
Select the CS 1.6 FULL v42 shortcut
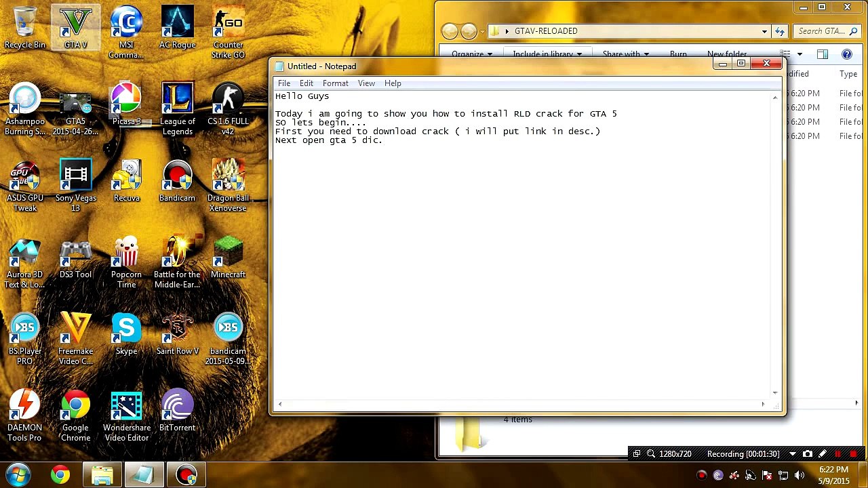click(228, 109)
